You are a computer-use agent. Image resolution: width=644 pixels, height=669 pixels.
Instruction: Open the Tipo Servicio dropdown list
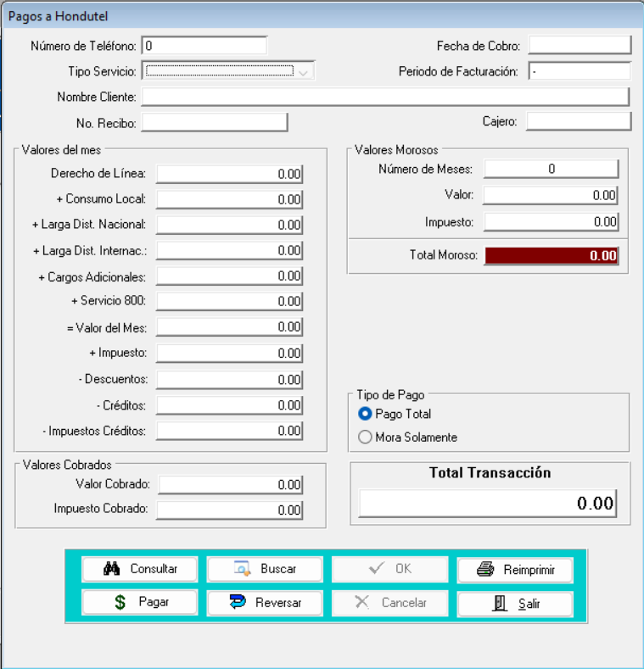pyautogui.click(x=305, y=71)
